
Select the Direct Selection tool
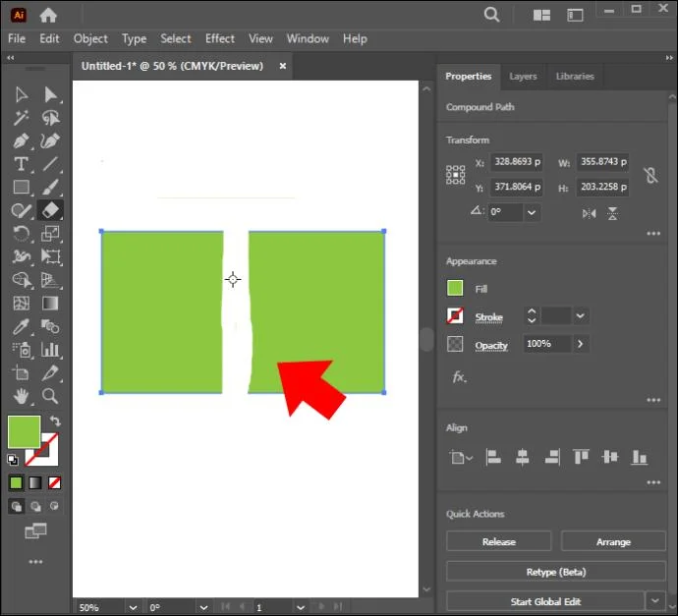(50, 94)
